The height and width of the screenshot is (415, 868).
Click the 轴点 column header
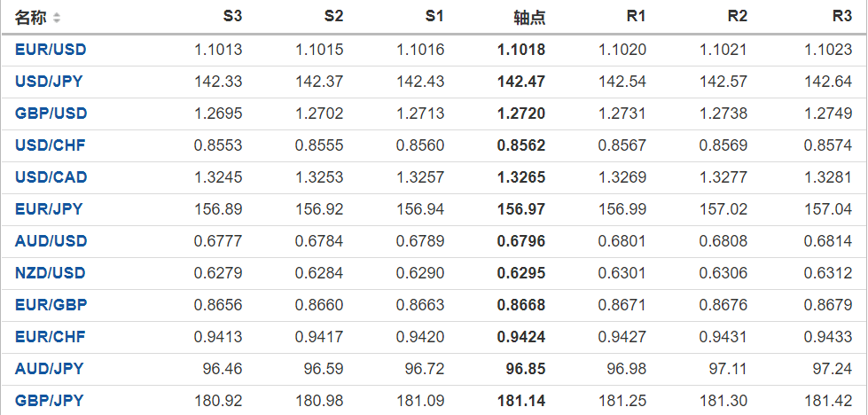pyautogui.click(x=529, y=17)
